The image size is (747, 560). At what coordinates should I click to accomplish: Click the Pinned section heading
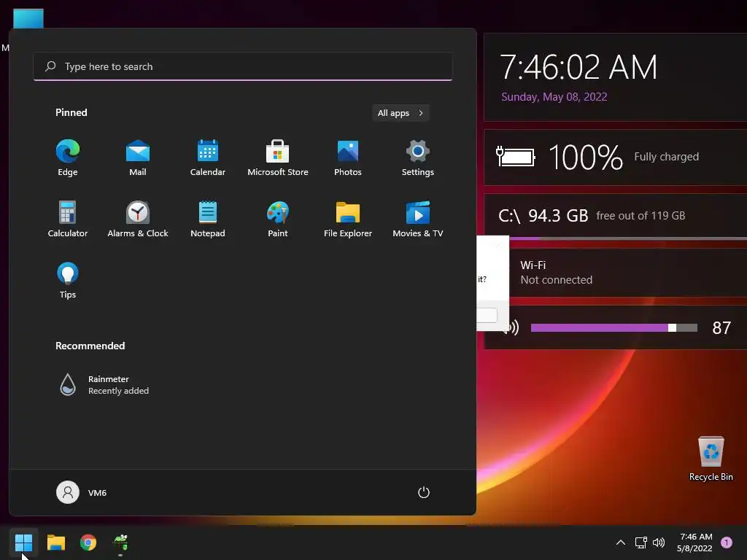click(x=71, y=112)
